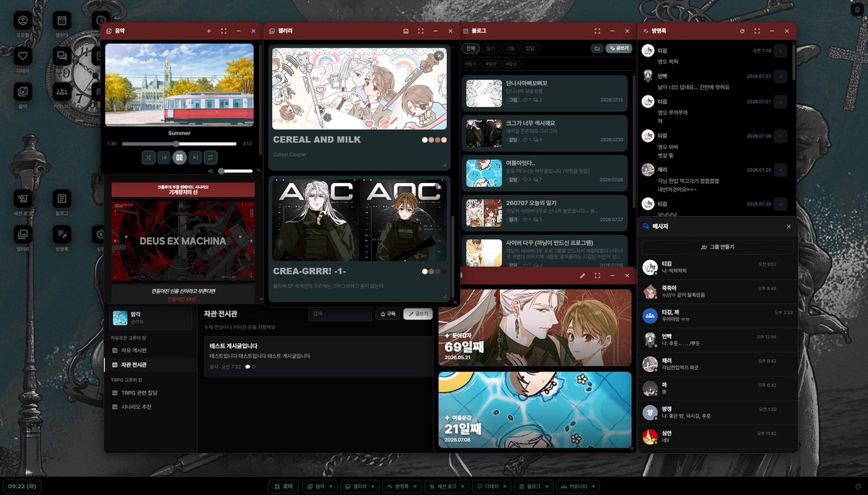Image resolution: width=868 pixels, height=495 pixels.
Task: Click the 로비 taskbar button
Action: pos(283,486)
